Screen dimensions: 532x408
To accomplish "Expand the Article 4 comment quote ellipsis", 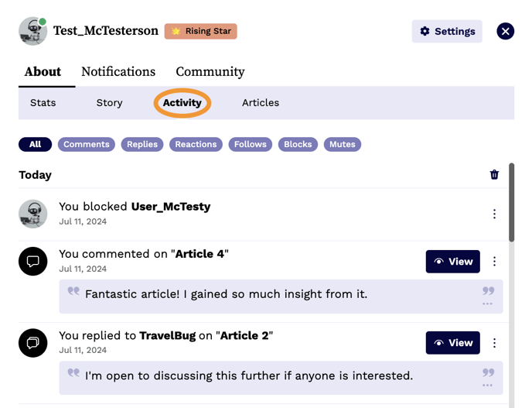I will pos(487,304).
